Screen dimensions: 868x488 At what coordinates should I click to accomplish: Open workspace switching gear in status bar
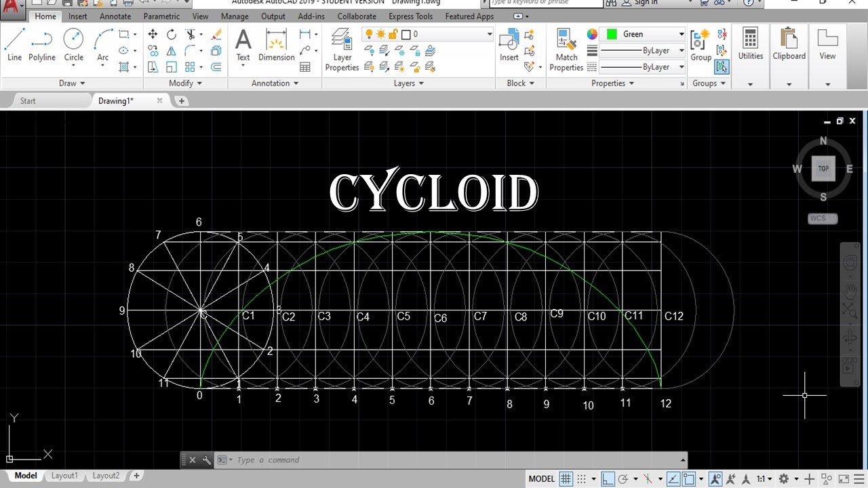point(783,479)
